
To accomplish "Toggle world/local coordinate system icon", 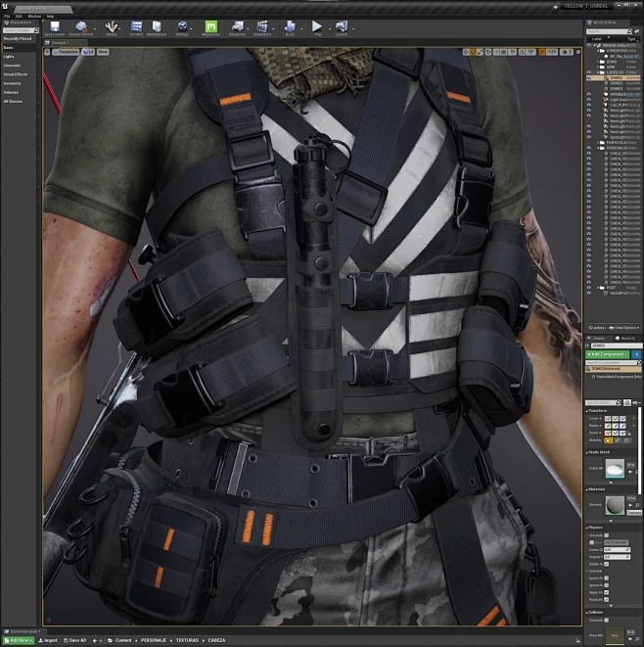I will (x=488, y=52).
